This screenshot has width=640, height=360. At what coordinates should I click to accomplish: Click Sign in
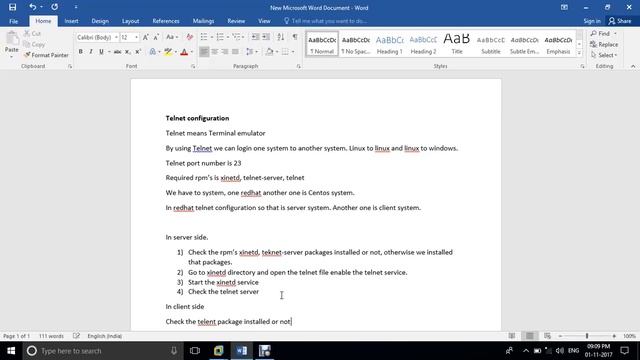(x=592, y=21)
